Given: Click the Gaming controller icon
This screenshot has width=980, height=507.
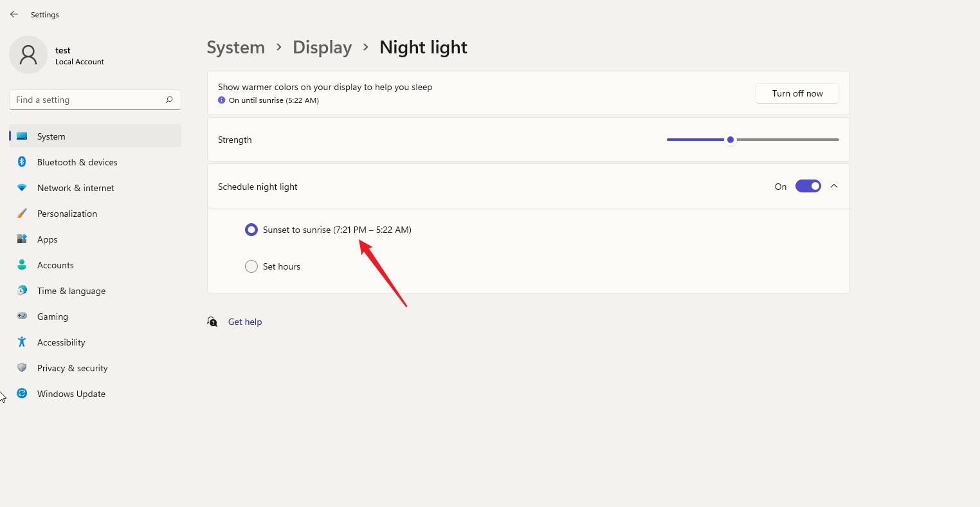Looking at the screenshot, I should (22, 316).
